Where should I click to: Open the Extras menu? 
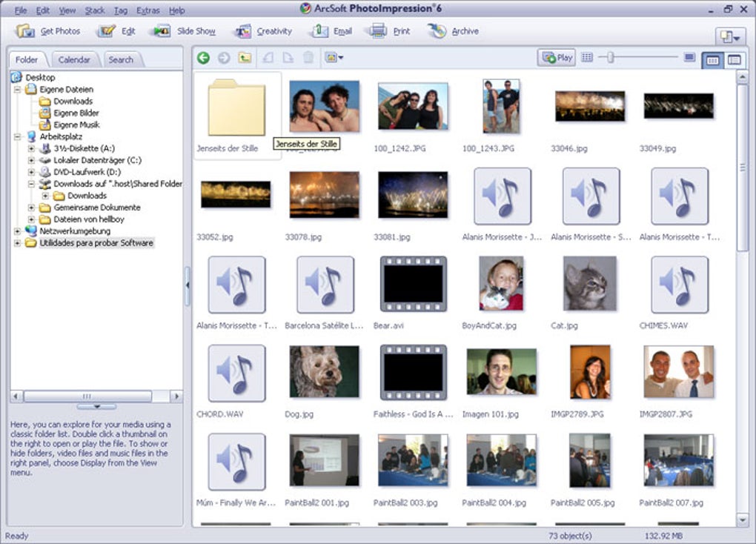coord(147,11)
